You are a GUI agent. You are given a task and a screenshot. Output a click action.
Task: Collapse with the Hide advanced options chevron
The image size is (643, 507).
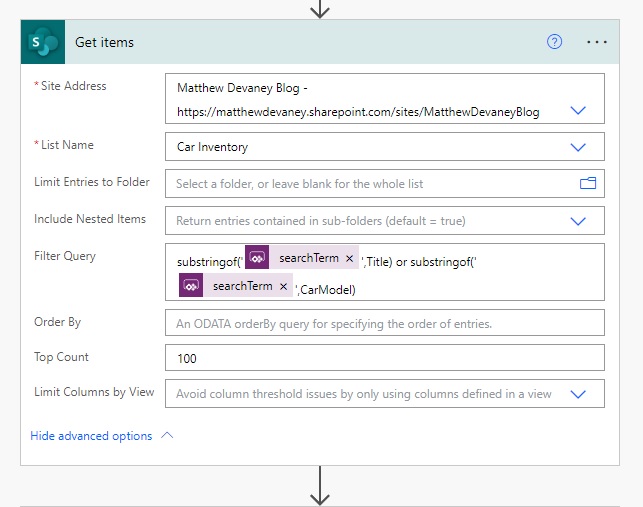[x=167, y=436]
